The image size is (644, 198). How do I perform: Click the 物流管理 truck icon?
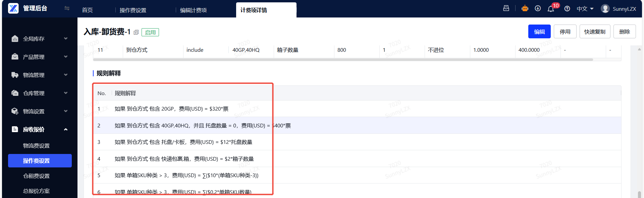click(15, 75)
